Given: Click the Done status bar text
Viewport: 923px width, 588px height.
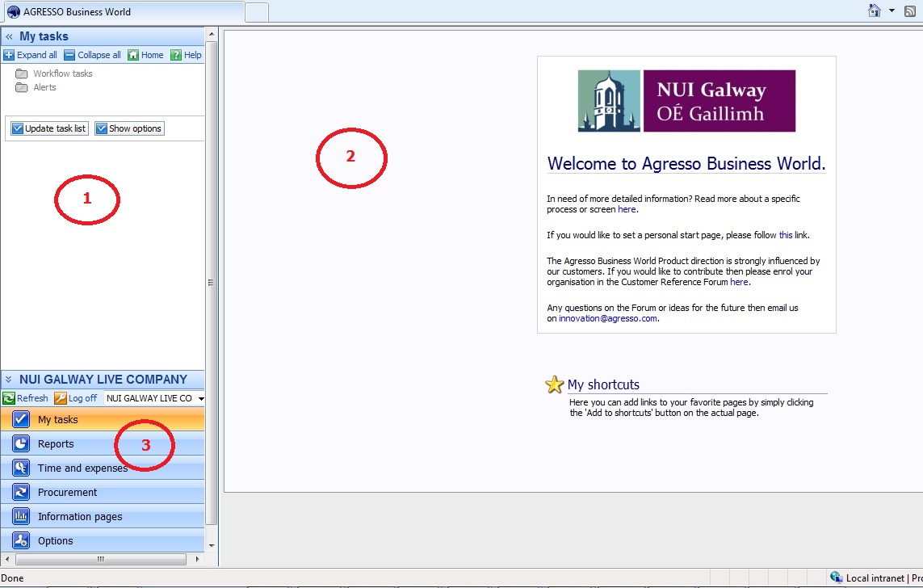Looking at the screenshot, I should tap(12, 578).
